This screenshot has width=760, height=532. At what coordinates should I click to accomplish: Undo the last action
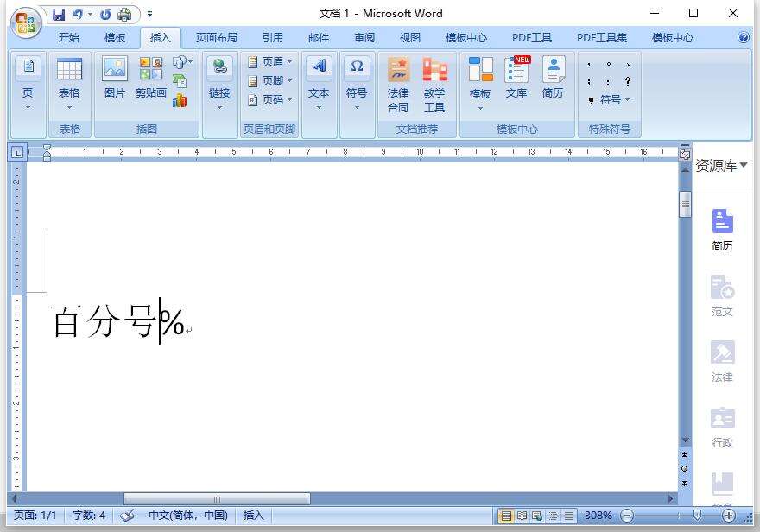[x=77, y=15]
